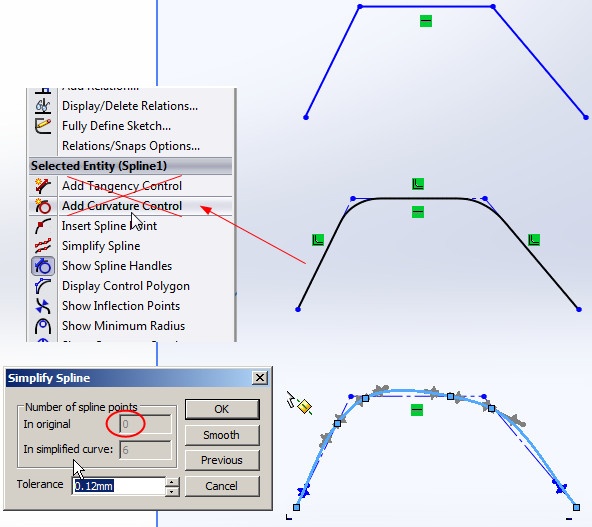Click the In simplified curve field

(145, 450)
